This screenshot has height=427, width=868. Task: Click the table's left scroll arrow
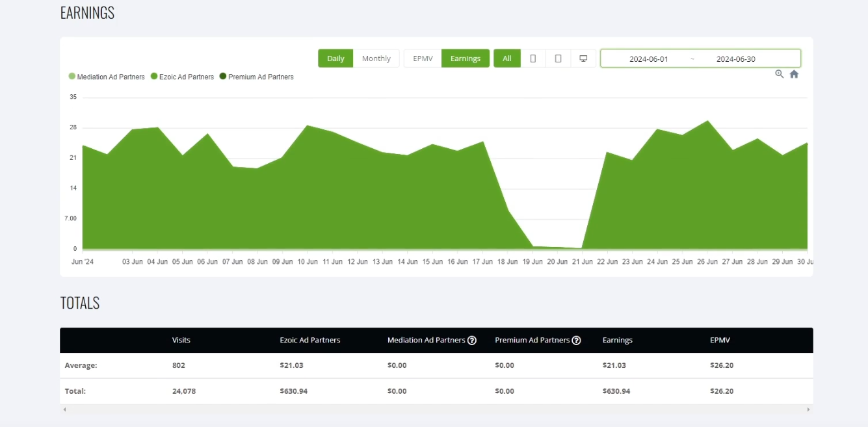[x=64, y=409]
